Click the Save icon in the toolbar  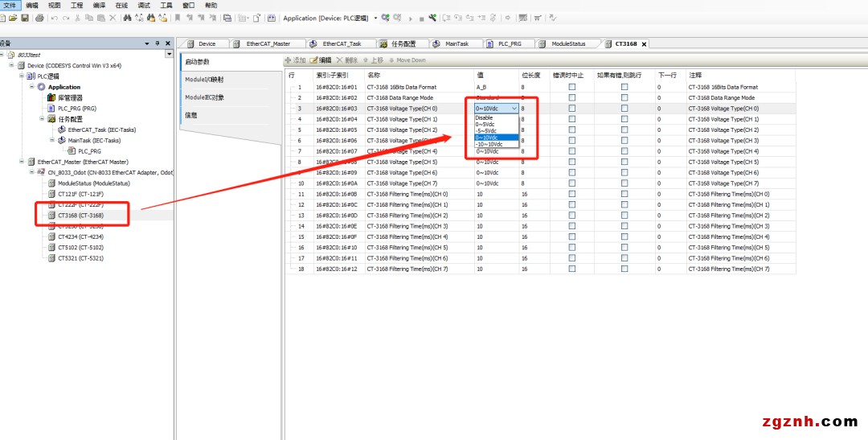point(26,18)
